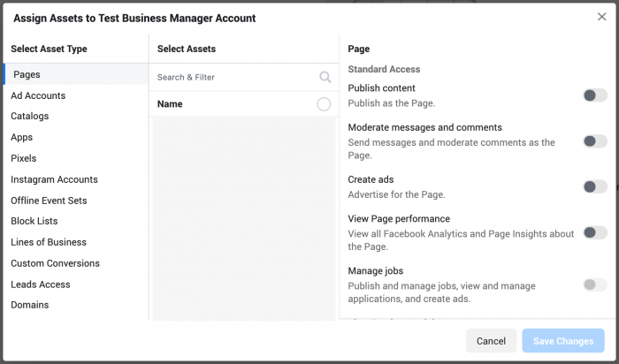
Task: Click the search magnifier icon
Action: pos(325,77)
